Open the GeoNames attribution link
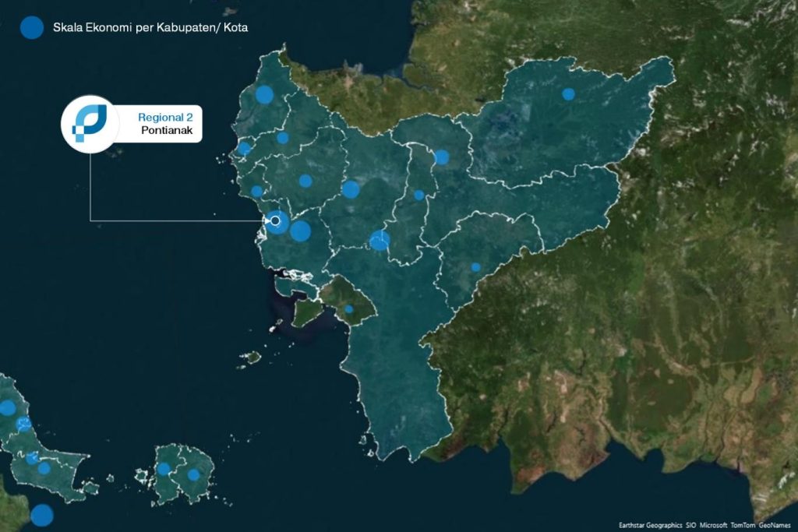This screenshot has width=798, height=532. pos(775,525)
